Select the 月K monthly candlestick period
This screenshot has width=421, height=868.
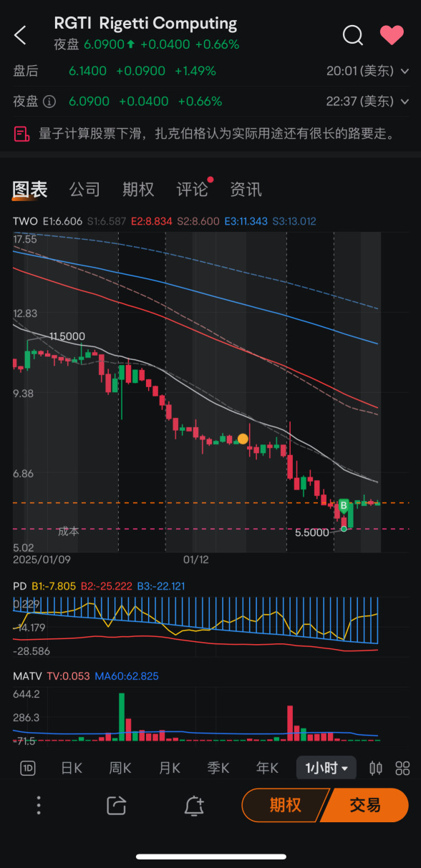[170, 769]
